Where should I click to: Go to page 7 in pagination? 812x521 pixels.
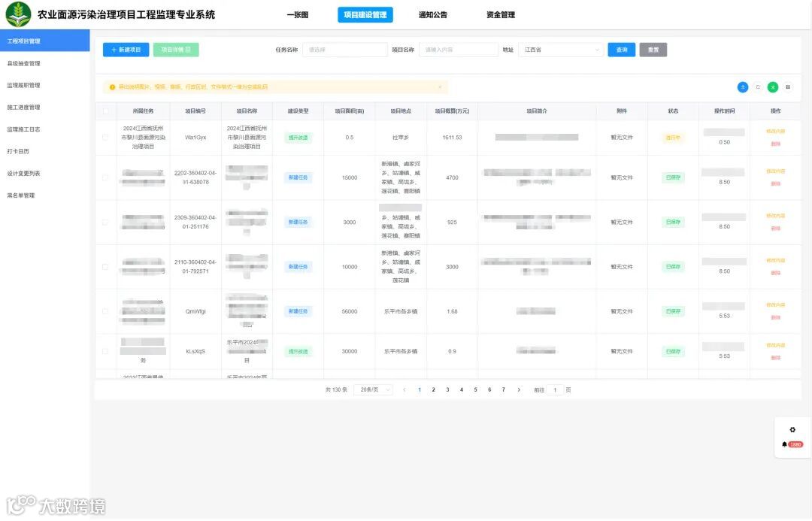[503, 390]
